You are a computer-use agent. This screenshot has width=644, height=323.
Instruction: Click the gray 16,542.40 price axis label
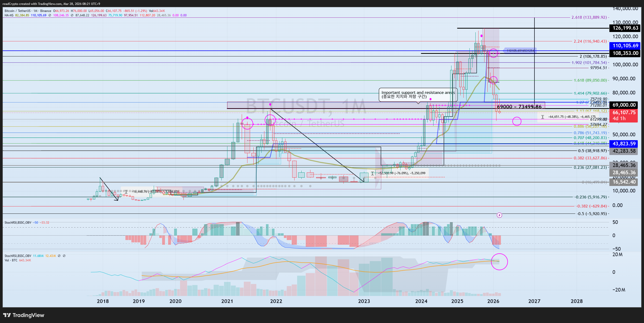pyautogui.click(x=624, y=182)
